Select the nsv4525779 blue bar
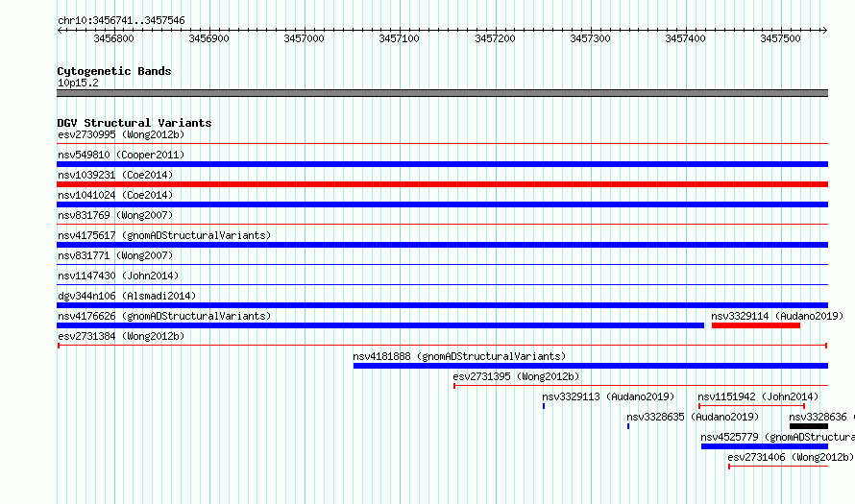Screen dimensions: 855x504 click(765, 446)
